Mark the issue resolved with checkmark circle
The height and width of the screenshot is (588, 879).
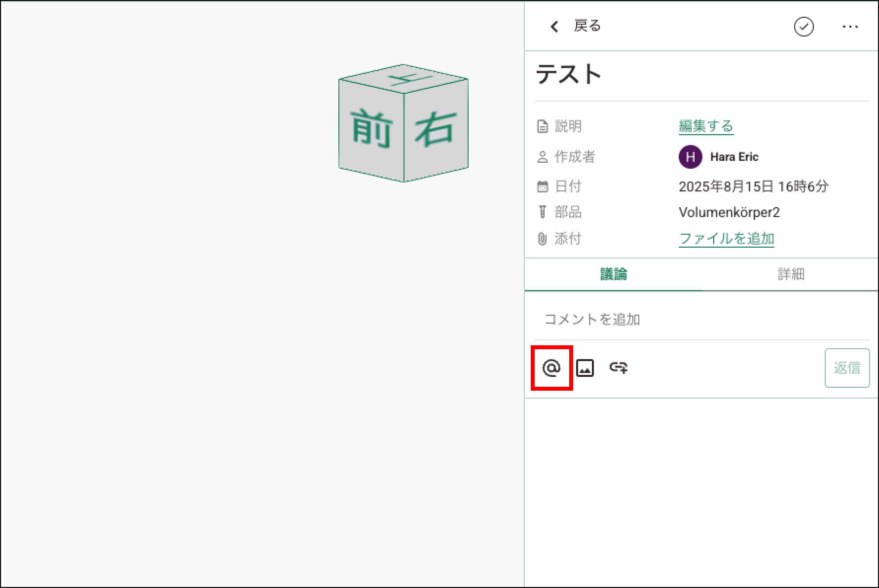click(804, 27)
